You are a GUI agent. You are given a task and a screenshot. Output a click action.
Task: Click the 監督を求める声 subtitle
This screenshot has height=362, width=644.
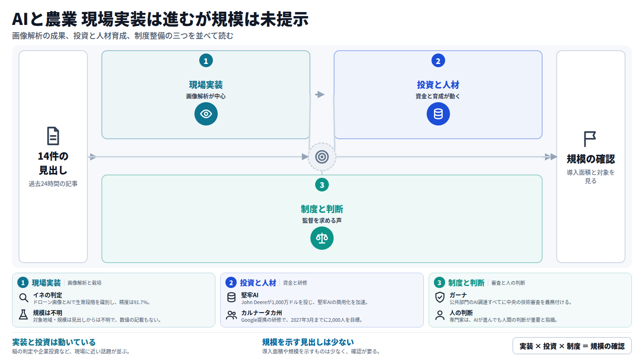322,220
